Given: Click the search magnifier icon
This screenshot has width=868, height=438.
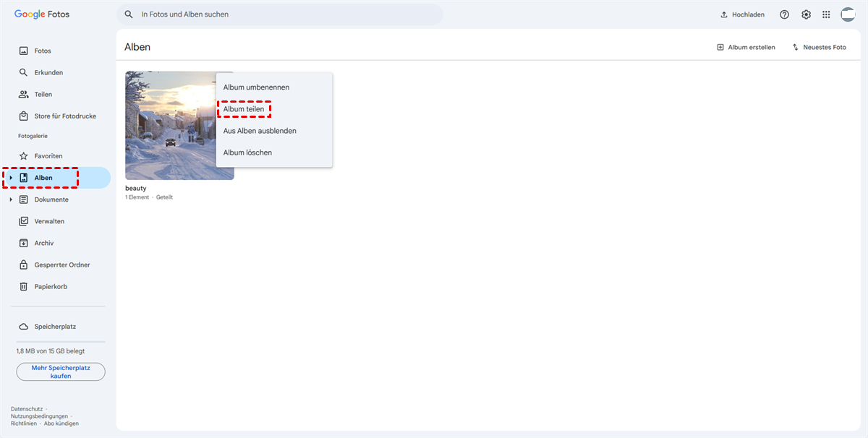Looking at the screenshot, I should point(129,14).
